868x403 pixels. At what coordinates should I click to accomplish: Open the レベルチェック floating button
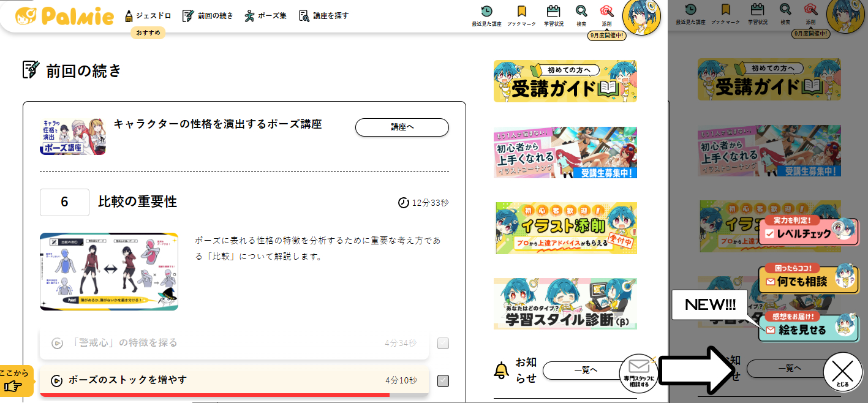[808, 232]
